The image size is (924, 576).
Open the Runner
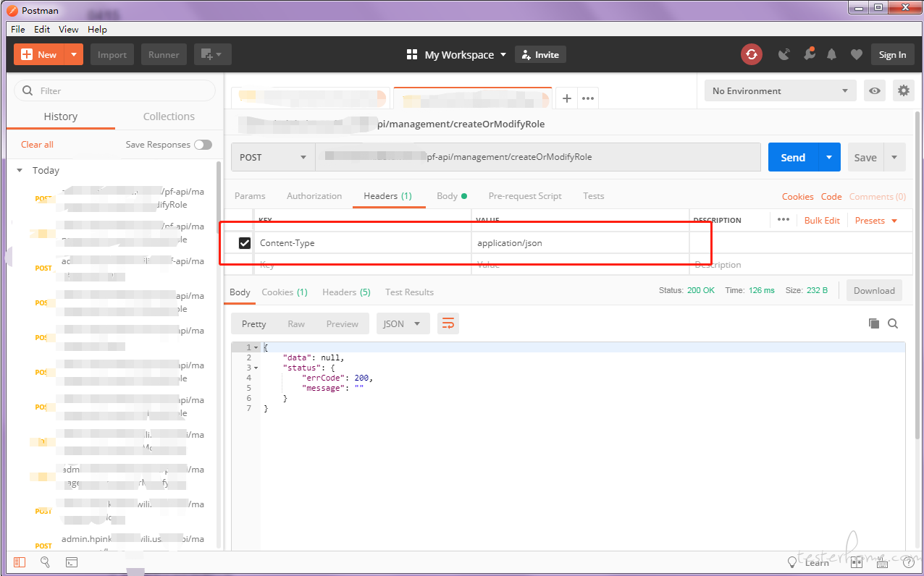164,54
